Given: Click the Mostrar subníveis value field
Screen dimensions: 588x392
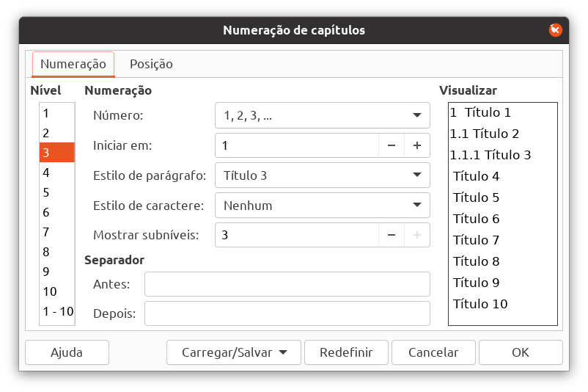Looking at the screenshot, I should coord(297,235).
